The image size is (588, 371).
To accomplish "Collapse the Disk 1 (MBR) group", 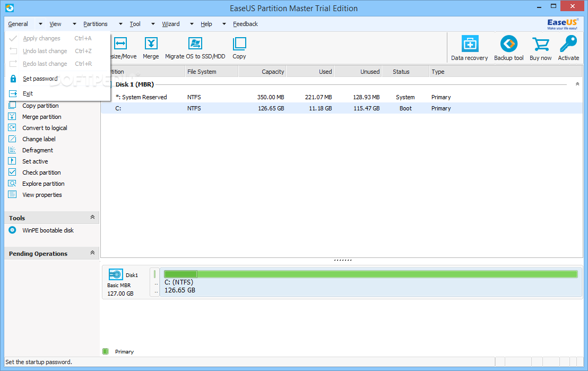I will pyautogui.click(x=577, y=84).
